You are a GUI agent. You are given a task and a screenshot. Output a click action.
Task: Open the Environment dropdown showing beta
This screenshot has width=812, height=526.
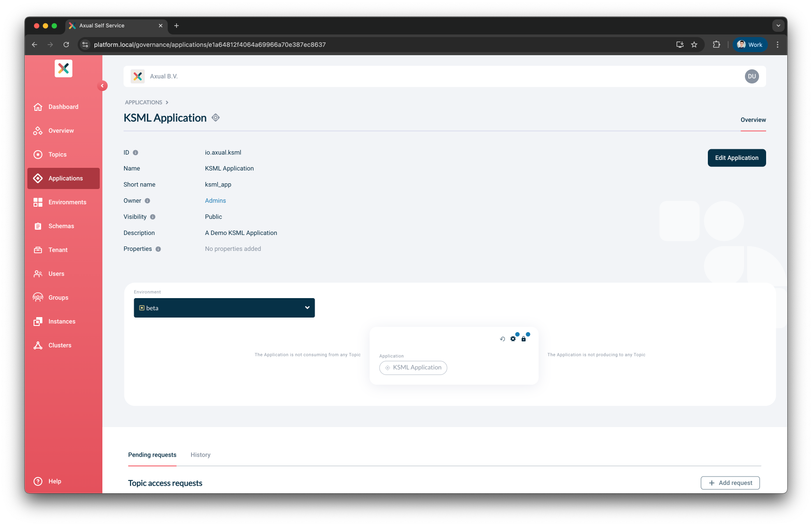224,308
